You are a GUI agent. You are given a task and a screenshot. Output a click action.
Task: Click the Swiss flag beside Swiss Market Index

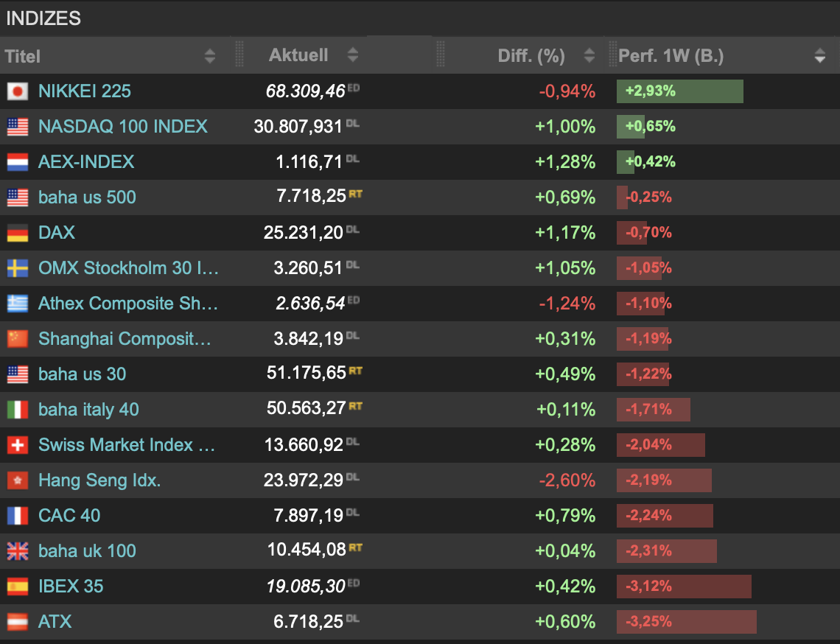coord(18,445)
